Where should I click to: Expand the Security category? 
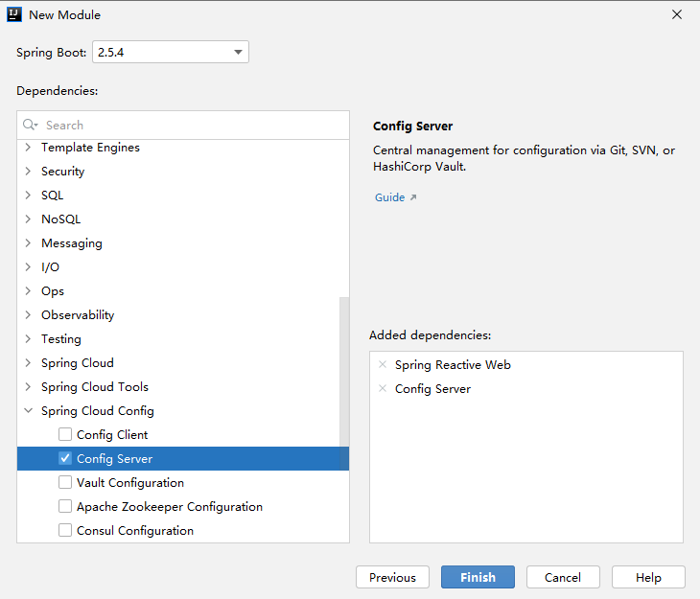pos(28,172)
